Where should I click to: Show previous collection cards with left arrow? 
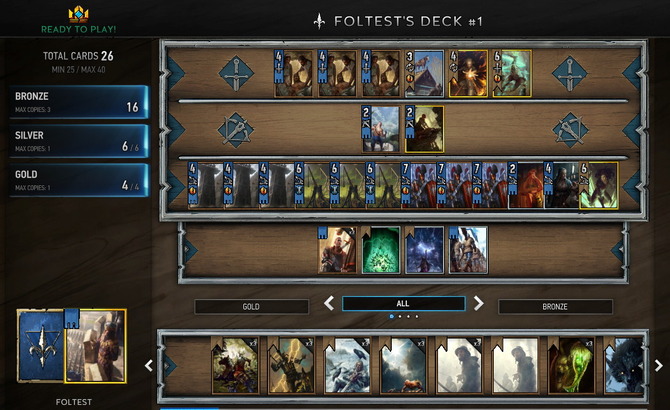click(149, 366)
